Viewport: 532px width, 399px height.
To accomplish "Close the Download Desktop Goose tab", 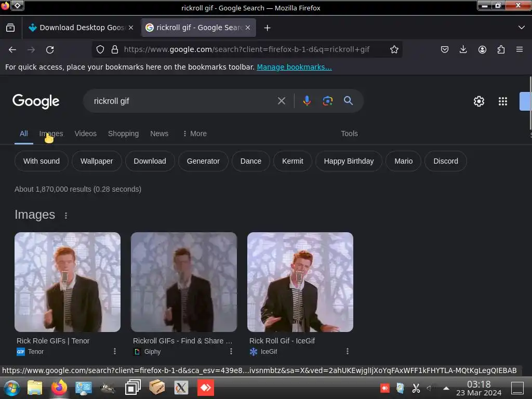I will (x=131, y=28).
